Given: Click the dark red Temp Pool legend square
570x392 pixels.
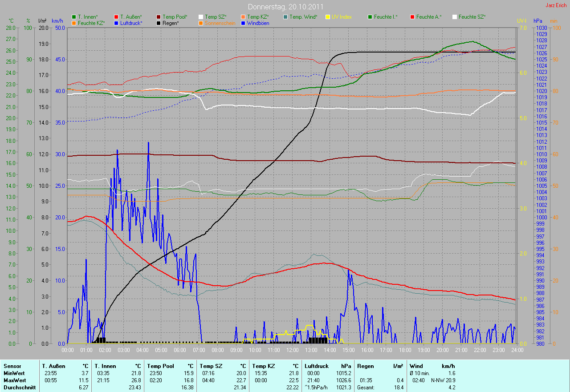Looking at the screenshot, I should tap(159, 17).
